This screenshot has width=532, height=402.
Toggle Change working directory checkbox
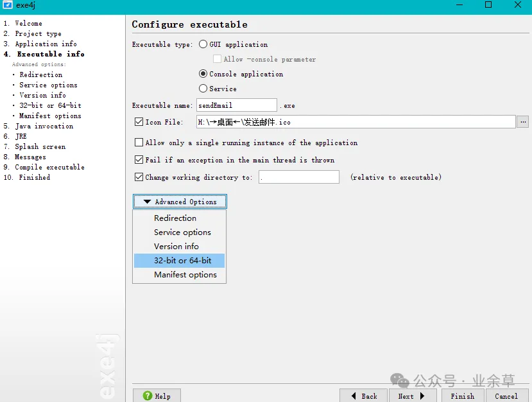139,177
